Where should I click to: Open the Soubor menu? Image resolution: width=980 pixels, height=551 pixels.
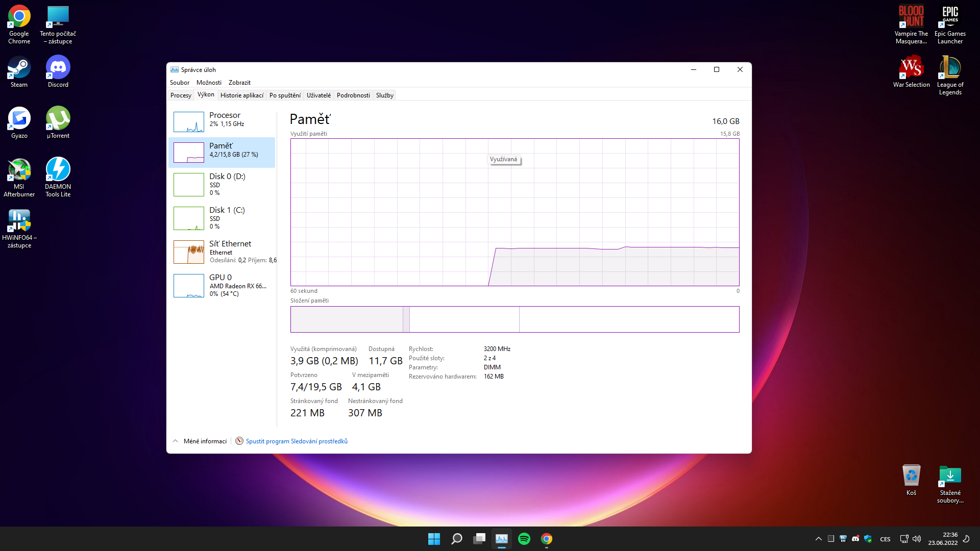click(179, 83)
